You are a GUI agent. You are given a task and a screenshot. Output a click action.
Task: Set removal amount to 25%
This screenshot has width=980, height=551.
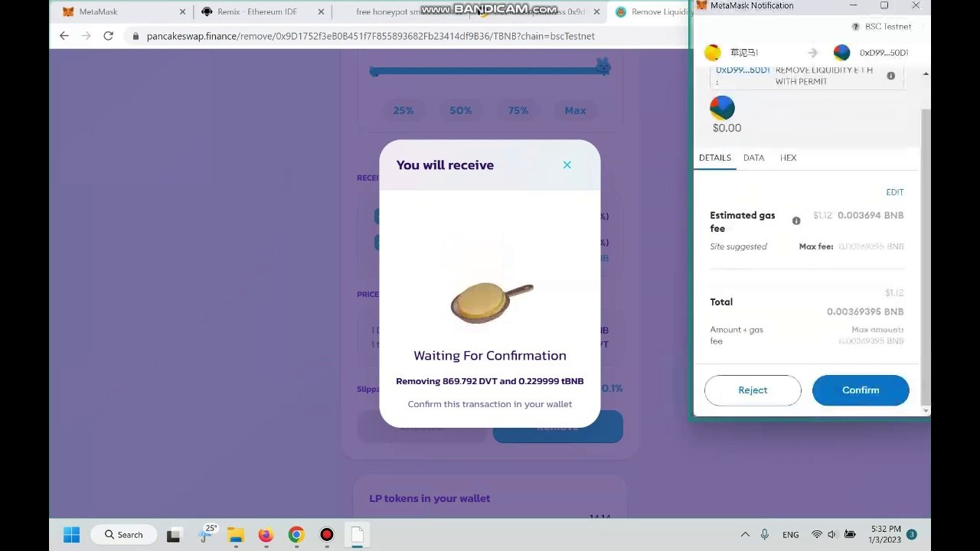tap(403, 111)
